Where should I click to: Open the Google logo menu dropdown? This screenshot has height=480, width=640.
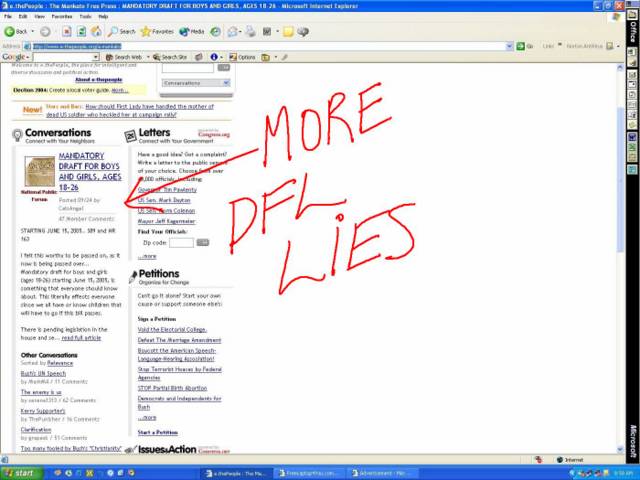pos(27,57)
